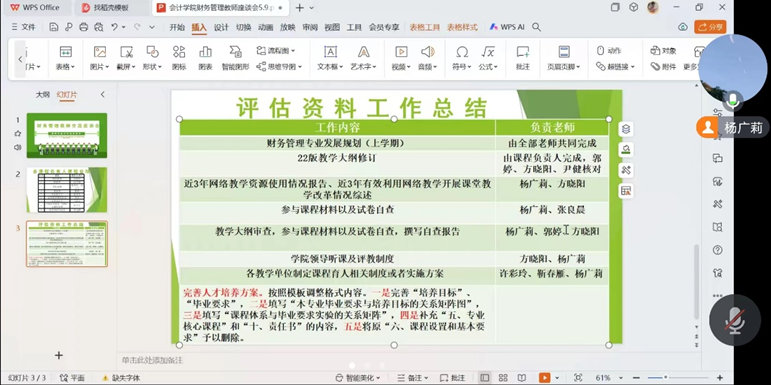Open the 设计 design ribbon tab
771x385 pixels.
click(x=221, y=28)
